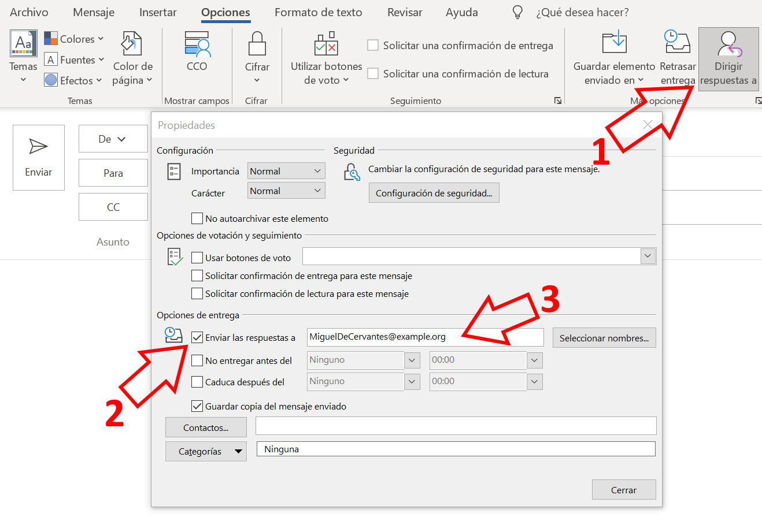This screenshot has width=762, height=532.
Task: Click the Cifrar padlock icon
Action: click(257, 44)
